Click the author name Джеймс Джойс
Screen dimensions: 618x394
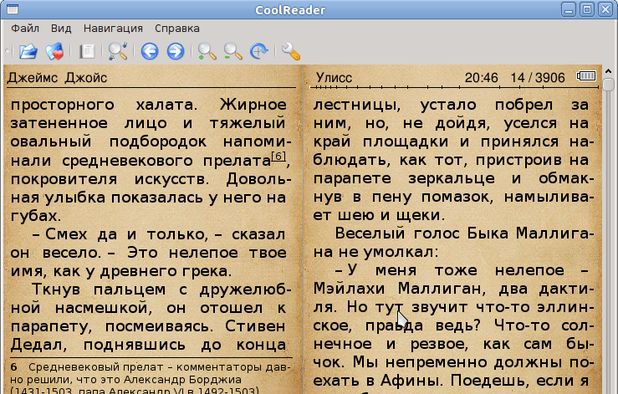pyautogui.click(x=57, y=78)
